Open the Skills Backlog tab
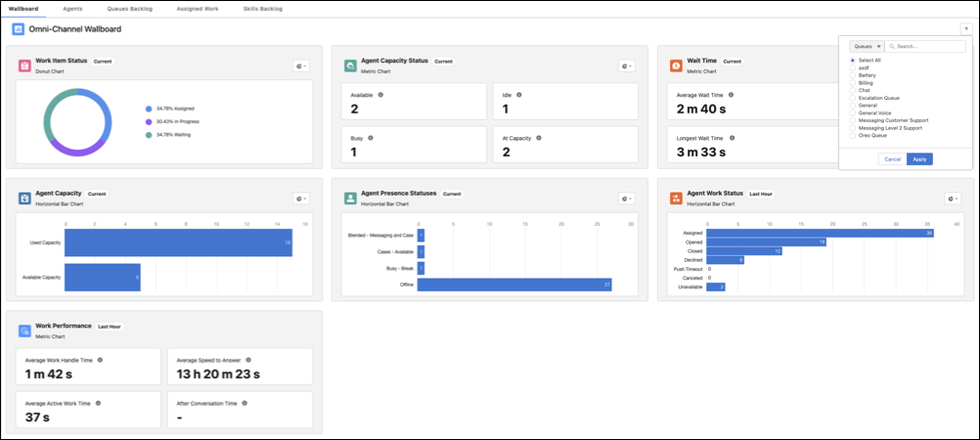 (262, 8)
